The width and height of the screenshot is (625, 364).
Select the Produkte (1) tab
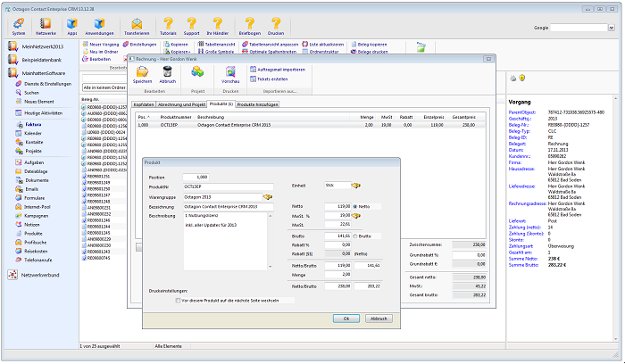tap(221, 104)
